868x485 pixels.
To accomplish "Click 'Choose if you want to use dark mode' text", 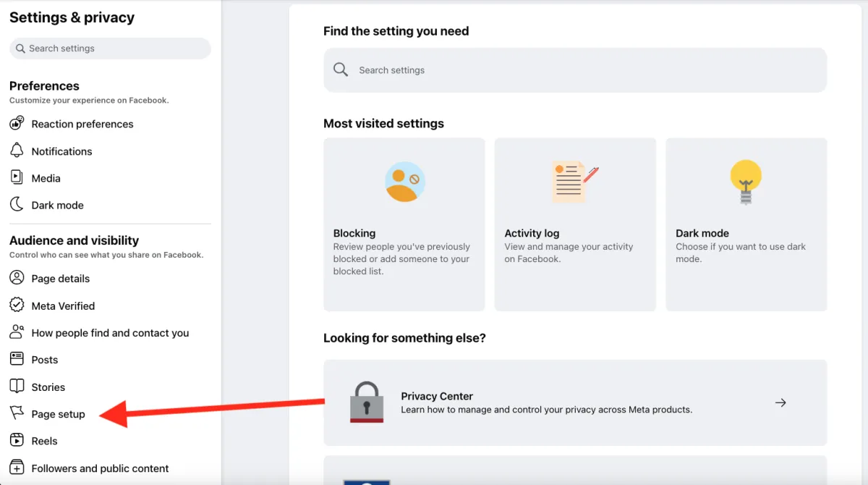I will click(x=741, y=253).
